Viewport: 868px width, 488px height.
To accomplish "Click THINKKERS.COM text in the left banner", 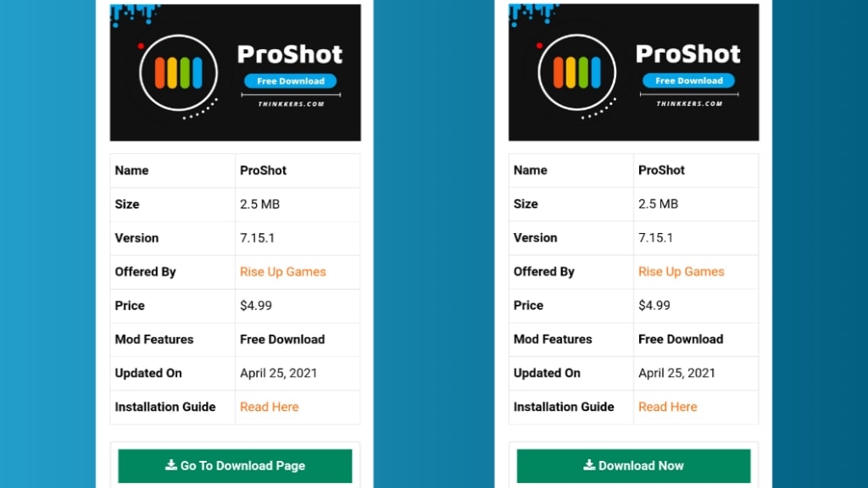I will point(291,104).
